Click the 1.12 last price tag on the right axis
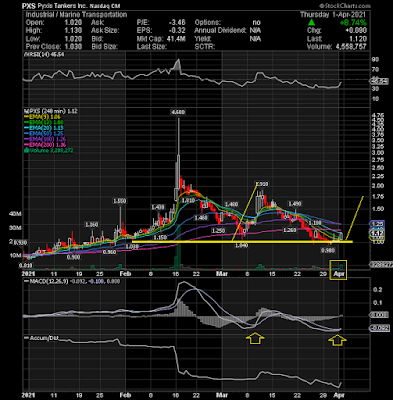 coord(378,233)
